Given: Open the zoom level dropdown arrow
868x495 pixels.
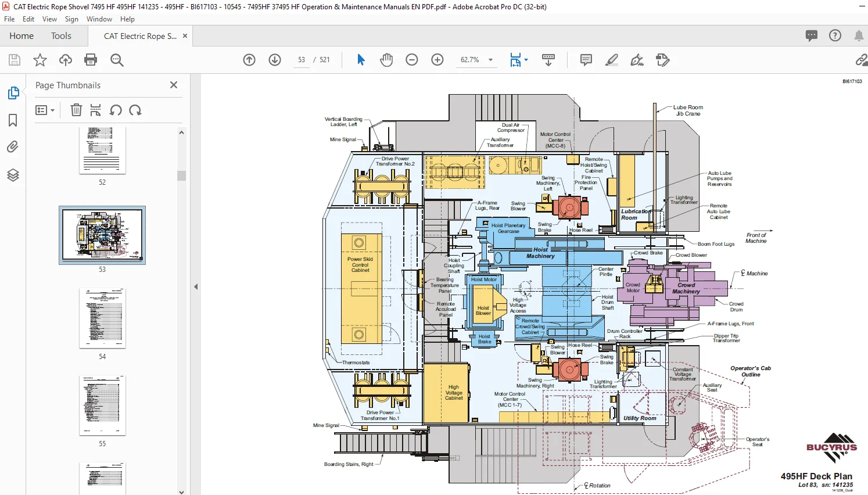Looking at the screenshot, I should pyautogui.click(x=490, y=60).
